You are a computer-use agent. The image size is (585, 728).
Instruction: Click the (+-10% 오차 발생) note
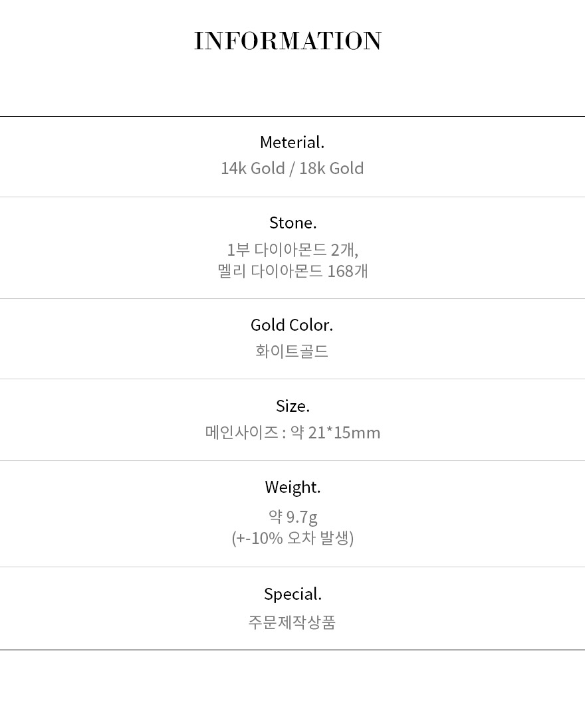(x=292, y=537)
